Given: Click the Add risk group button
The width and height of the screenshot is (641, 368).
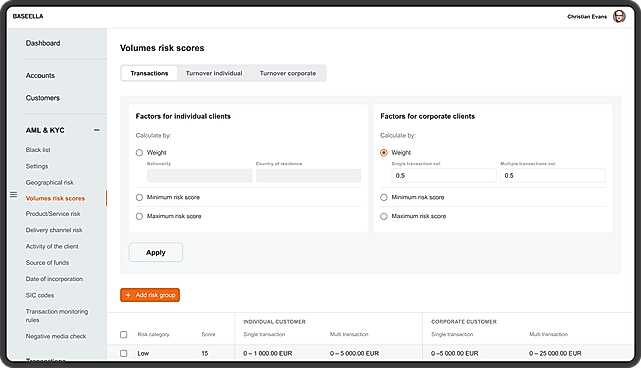Looking at the screenshot, I should [x=150, y=295].
